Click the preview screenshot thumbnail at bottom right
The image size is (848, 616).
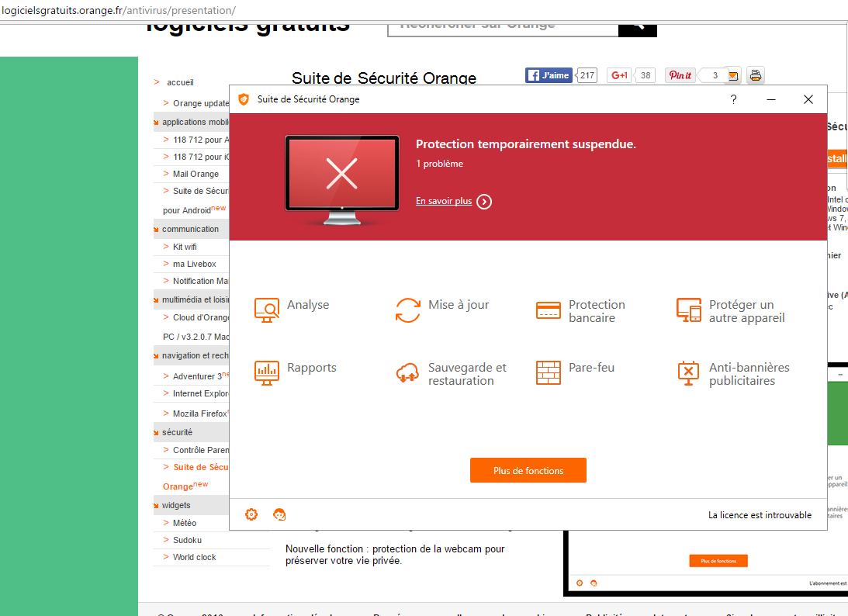coord(705,562)
